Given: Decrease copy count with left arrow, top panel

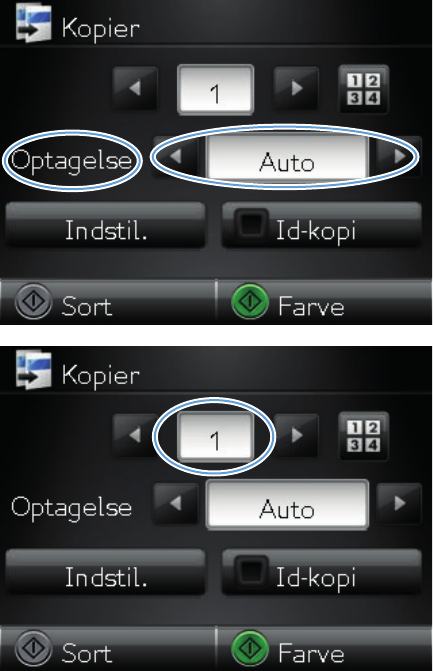Looking at the screenshot, I should pyautogui.click(x=135, y=89).
